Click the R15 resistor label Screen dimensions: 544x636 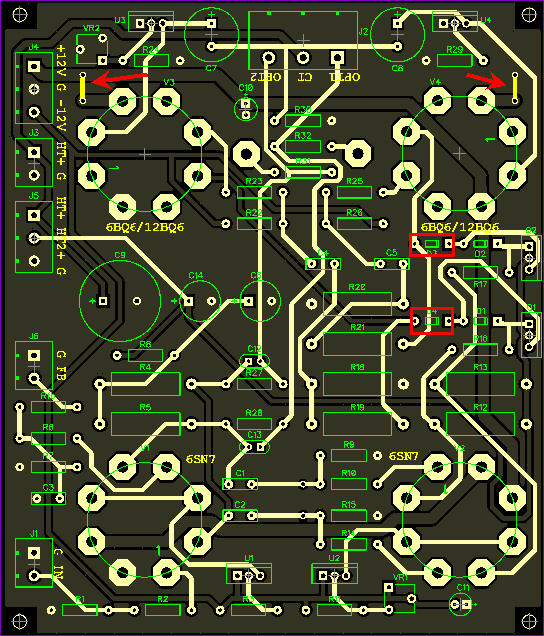[x=348, y=505]
